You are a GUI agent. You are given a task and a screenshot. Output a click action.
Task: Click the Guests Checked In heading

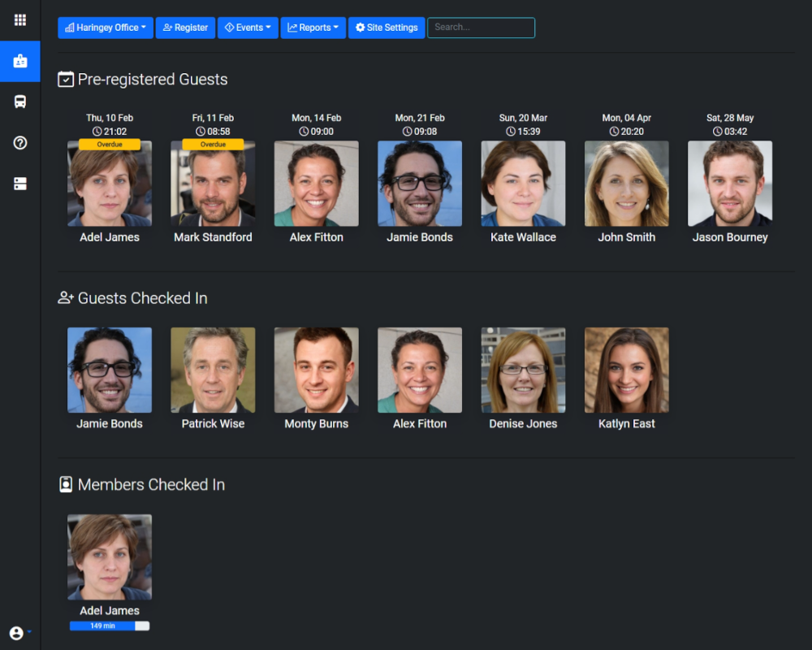[x=142, y=298]
